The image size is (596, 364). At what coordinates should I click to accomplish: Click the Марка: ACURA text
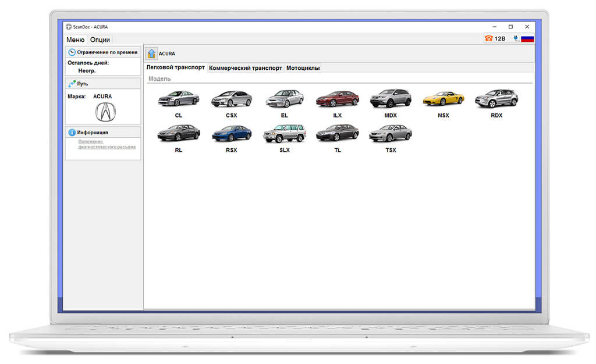pos(90,97)
